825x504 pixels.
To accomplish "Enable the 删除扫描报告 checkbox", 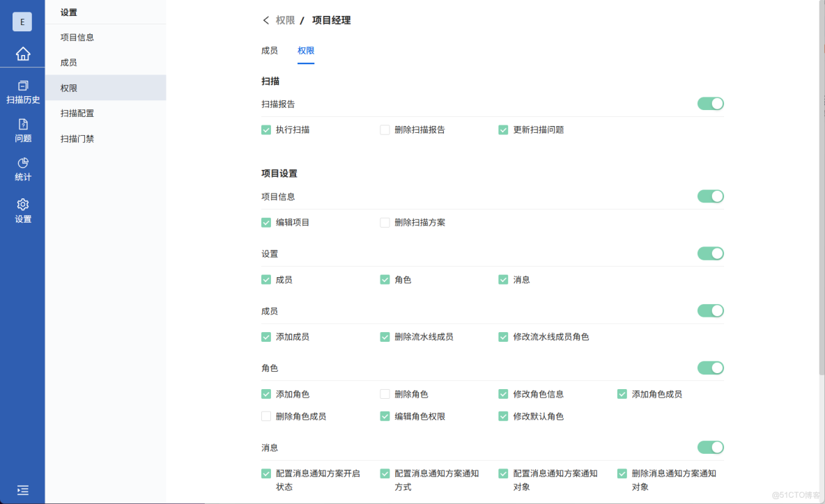I will click(x=384, y=129).
